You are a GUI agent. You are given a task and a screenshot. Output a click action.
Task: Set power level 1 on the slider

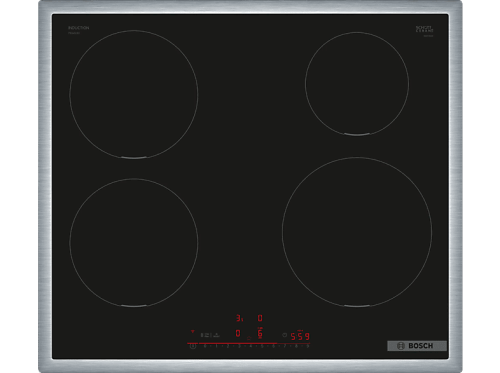tap(216, 346)
